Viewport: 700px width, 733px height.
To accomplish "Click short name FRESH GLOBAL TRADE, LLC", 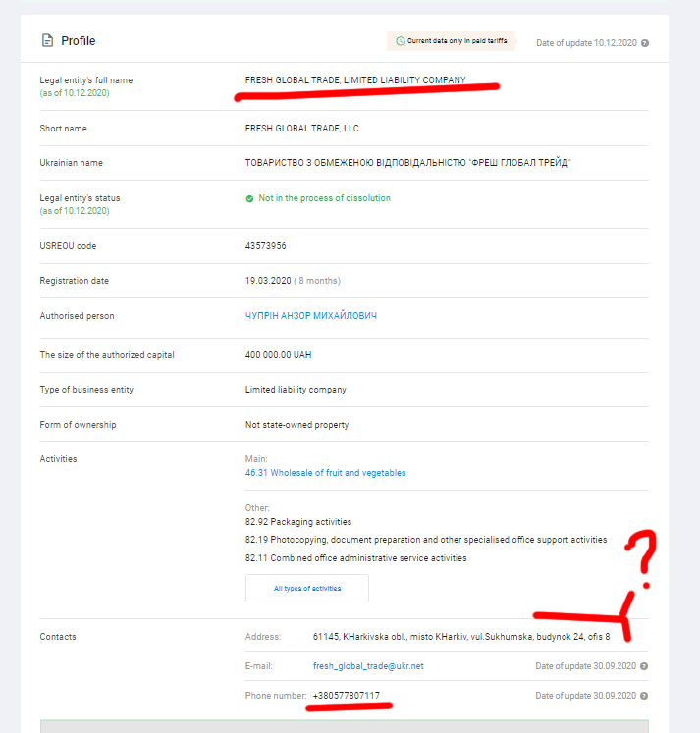I will pos(302,129).
